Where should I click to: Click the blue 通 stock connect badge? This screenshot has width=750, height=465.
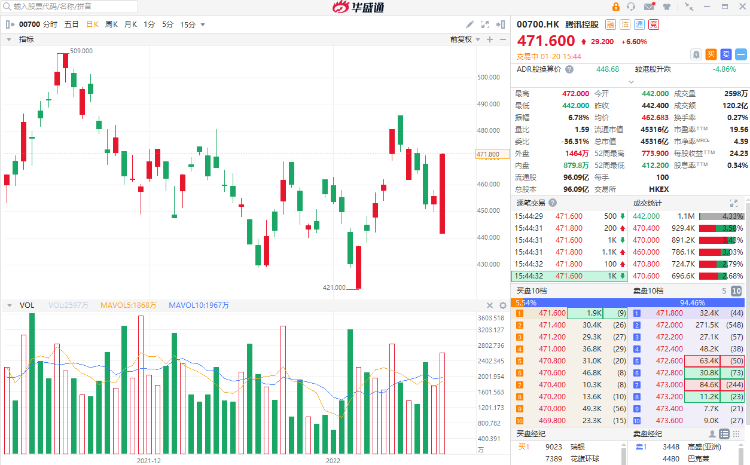pos(640,24)
